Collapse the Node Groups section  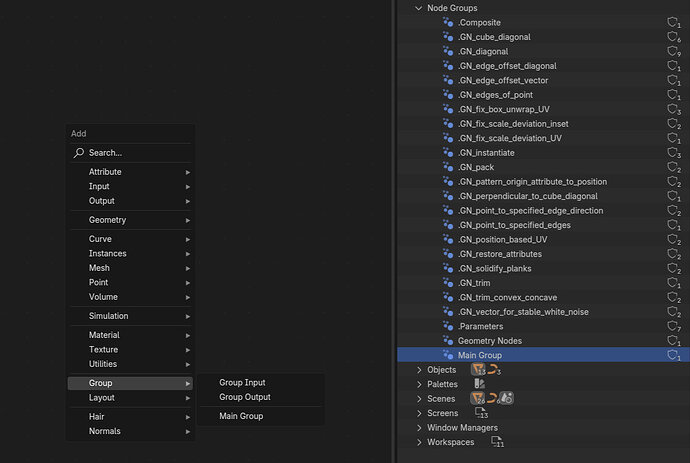coord(418,8)
